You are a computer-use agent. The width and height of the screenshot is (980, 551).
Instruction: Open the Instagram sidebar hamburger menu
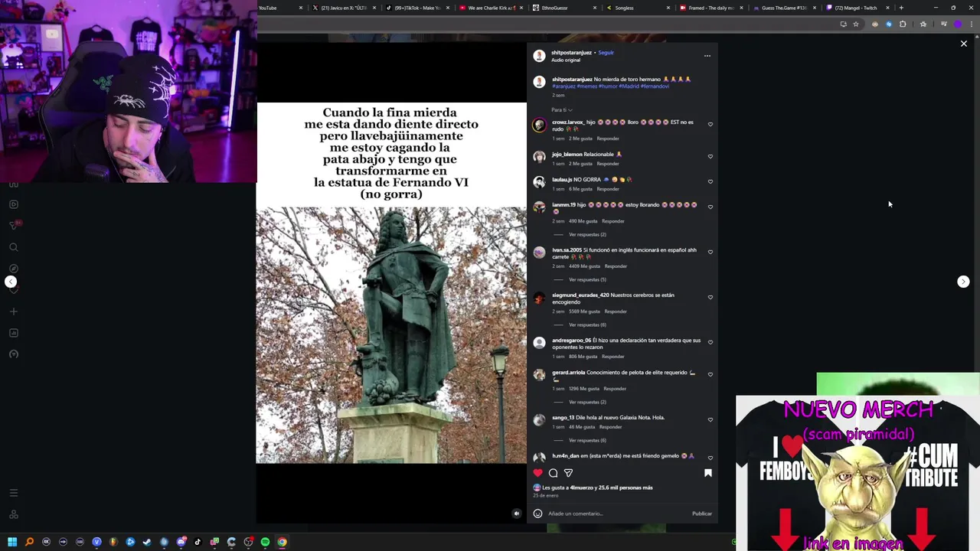tap(13, 493)
